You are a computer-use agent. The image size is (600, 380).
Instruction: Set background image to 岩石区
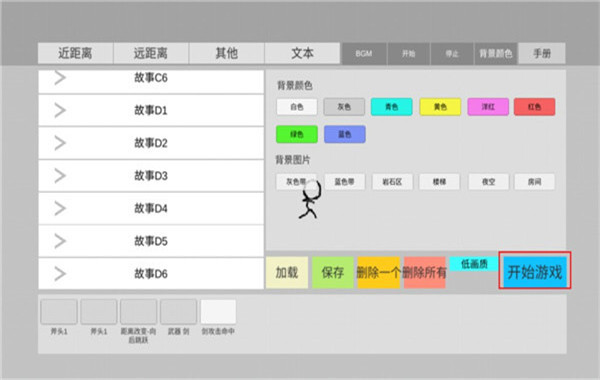click(x=392, y=182)
